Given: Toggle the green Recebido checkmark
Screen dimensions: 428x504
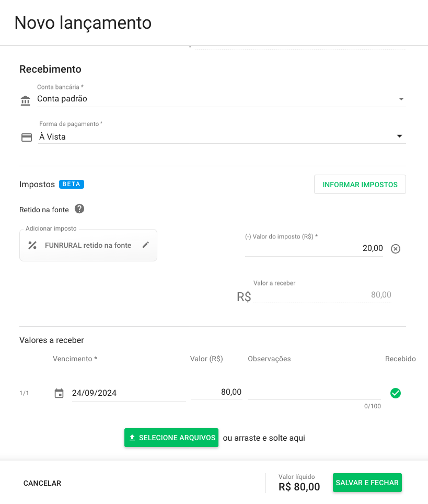Looking at the screenshot, I should tap(396, 393).
